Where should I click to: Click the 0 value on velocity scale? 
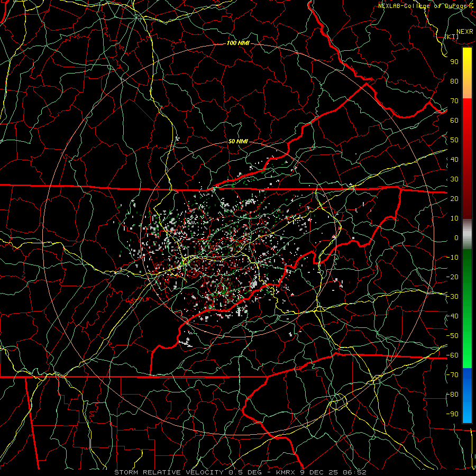pyautogui.click(x=456, y=238)
